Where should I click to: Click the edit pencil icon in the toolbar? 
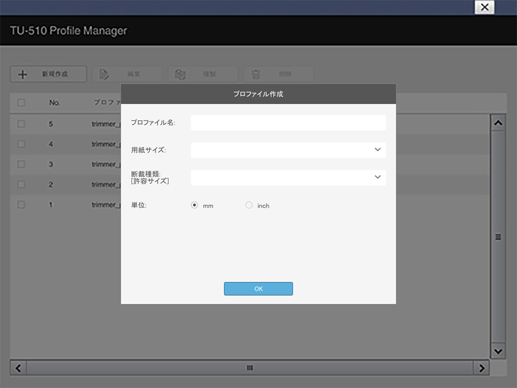click(x=104, y=74)
